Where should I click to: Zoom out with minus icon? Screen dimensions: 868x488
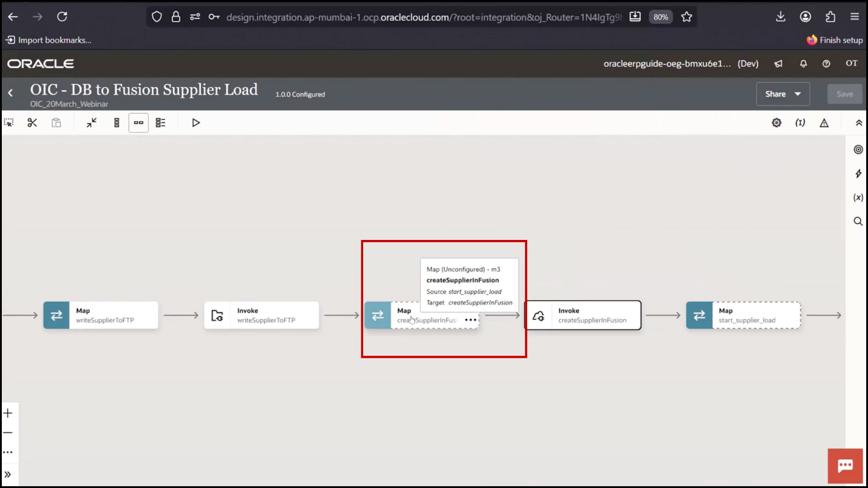(x=8, y=432)
